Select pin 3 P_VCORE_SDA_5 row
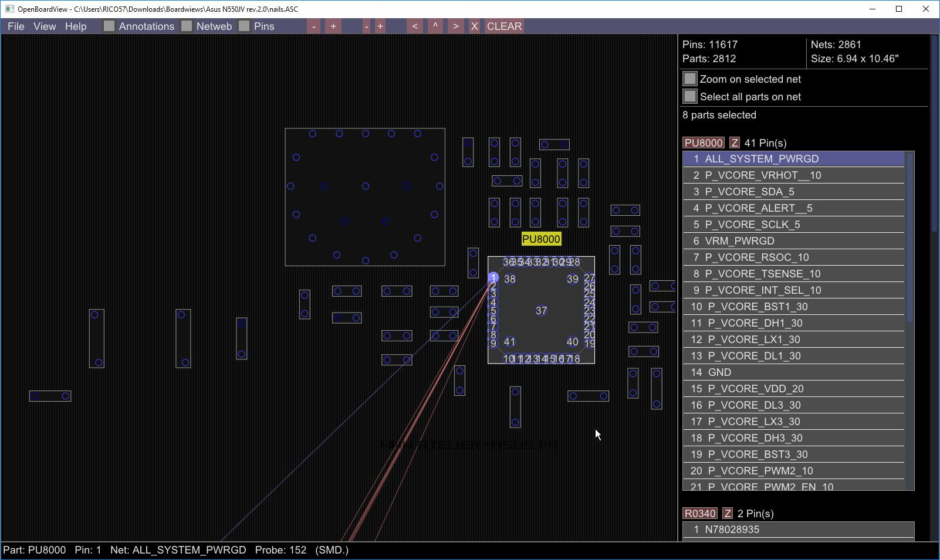The image size is (940, 560). pyautogui.click(x=794, y=192)
